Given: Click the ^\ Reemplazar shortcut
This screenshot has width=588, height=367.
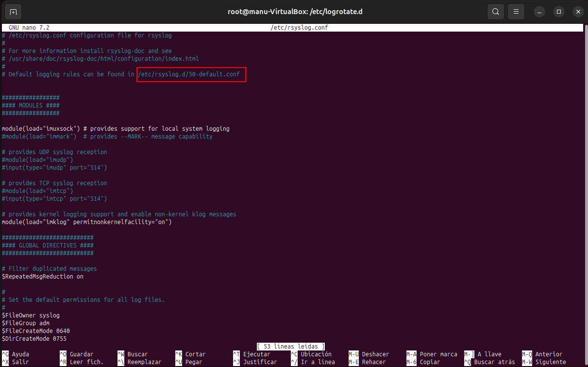Looking at the screenshot, I should 139,362.
